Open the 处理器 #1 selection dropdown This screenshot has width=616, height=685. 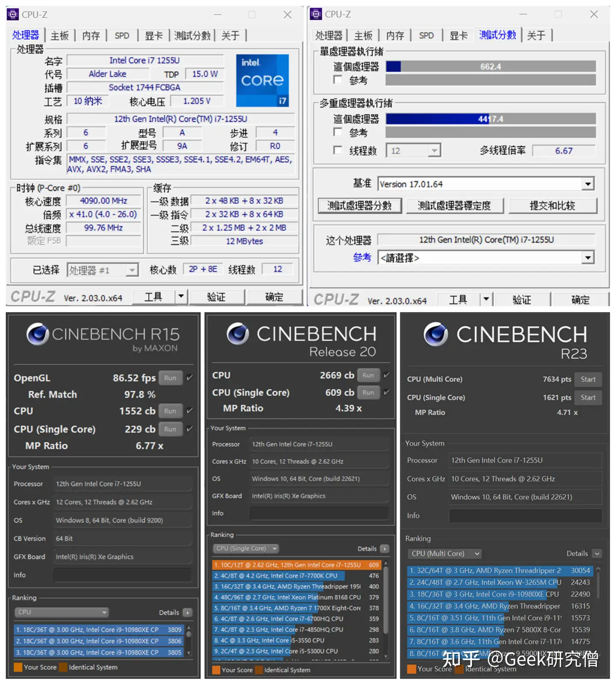coord(103,270)
